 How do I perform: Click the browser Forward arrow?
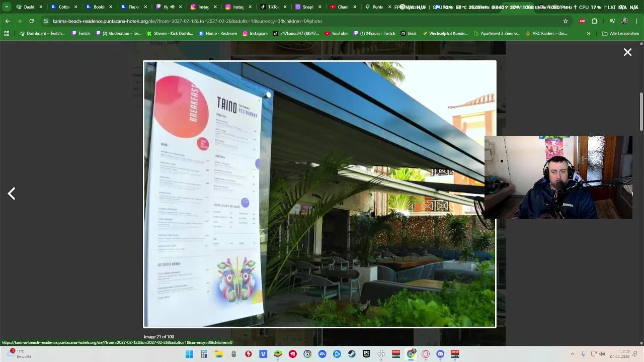coord(19,21)
